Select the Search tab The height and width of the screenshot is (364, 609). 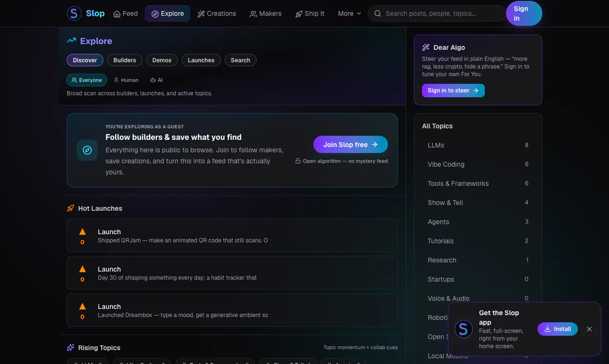[240, 60]
